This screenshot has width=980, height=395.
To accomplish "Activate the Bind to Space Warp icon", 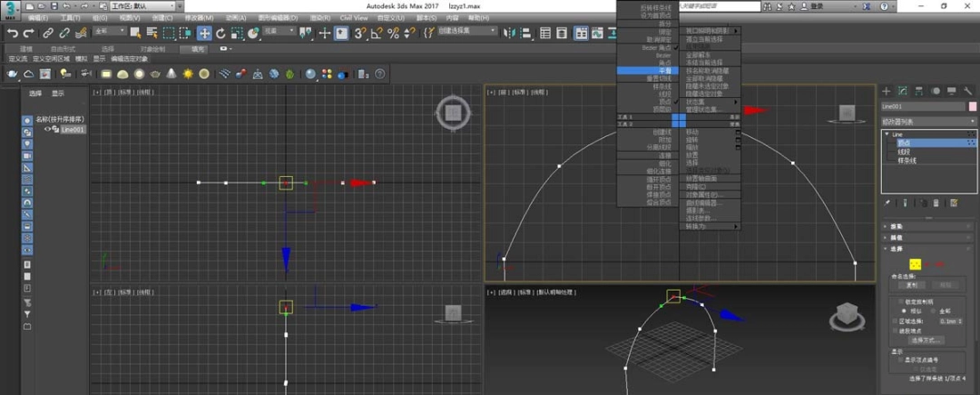I will [81, 33].
